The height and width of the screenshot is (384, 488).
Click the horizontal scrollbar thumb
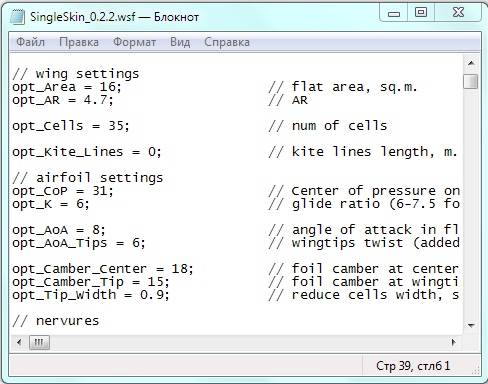[x=39, y=342]
